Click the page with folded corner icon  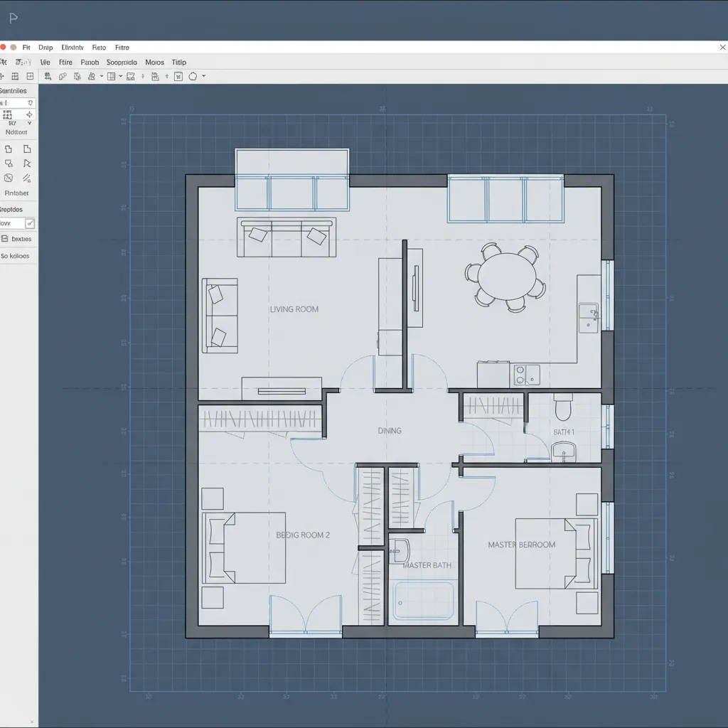tap(27, 149)
